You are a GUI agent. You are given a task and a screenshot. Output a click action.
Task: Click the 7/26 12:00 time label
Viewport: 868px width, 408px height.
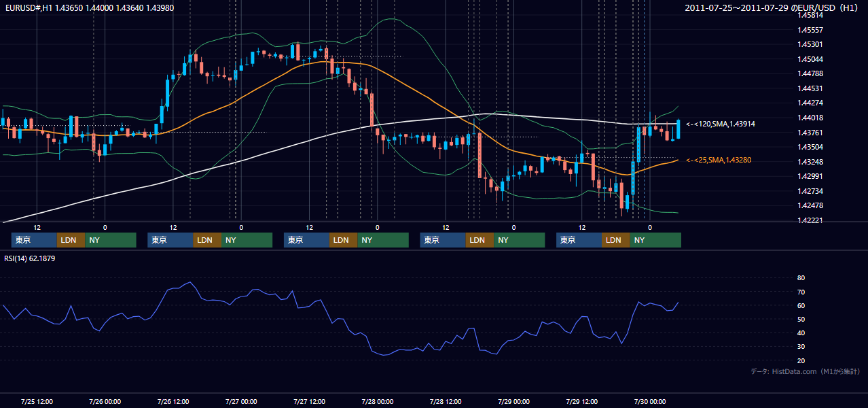(173, 401)
